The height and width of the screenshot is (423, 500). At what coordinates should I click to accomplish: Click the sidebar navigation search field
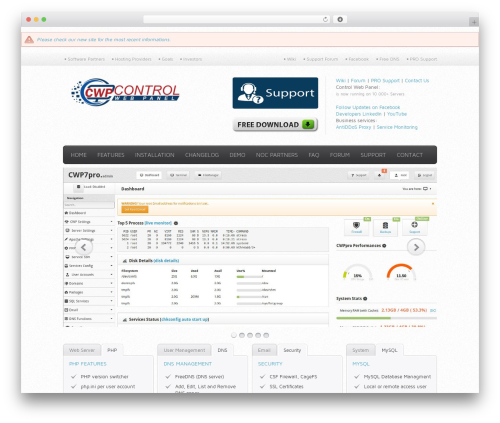(x=89, y=205)
